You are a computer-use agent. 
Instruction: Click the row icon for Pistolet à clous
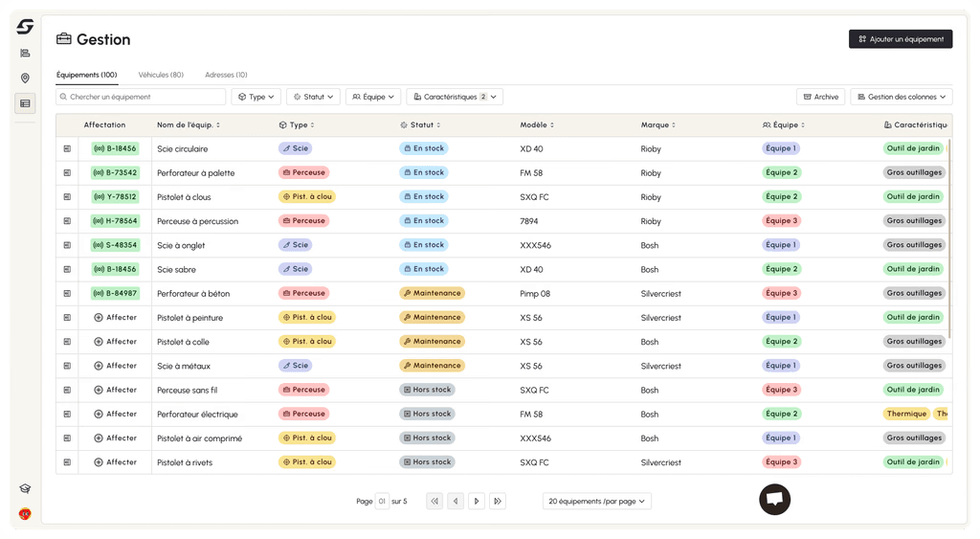click(67, 197)
